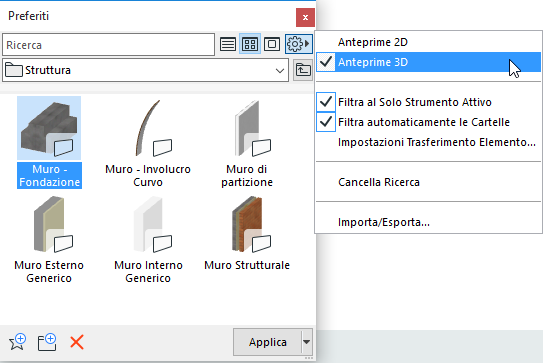Switch to list view icon
The width and height of the screenshot is (543, 363).
click(228, 44)
